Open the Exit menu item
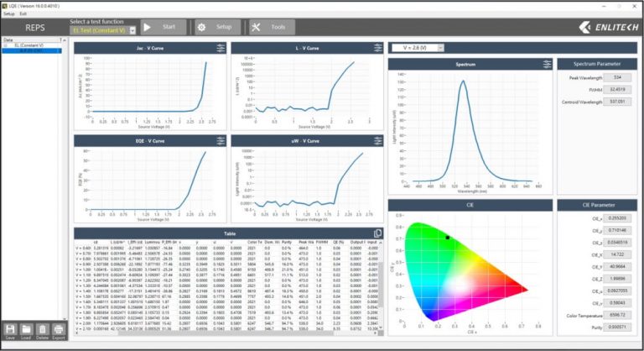 point(23,13)
